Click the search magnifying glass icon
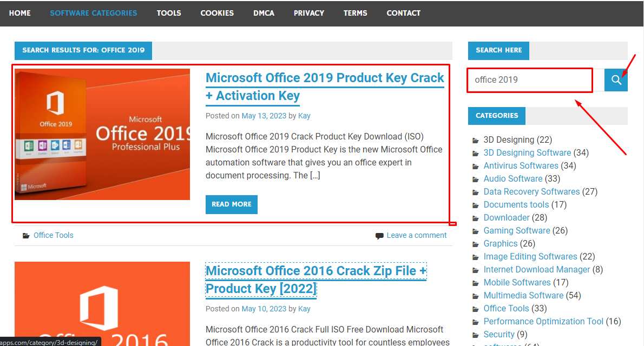The height and width of the screenshot is (346, 644). pos(616,79)
